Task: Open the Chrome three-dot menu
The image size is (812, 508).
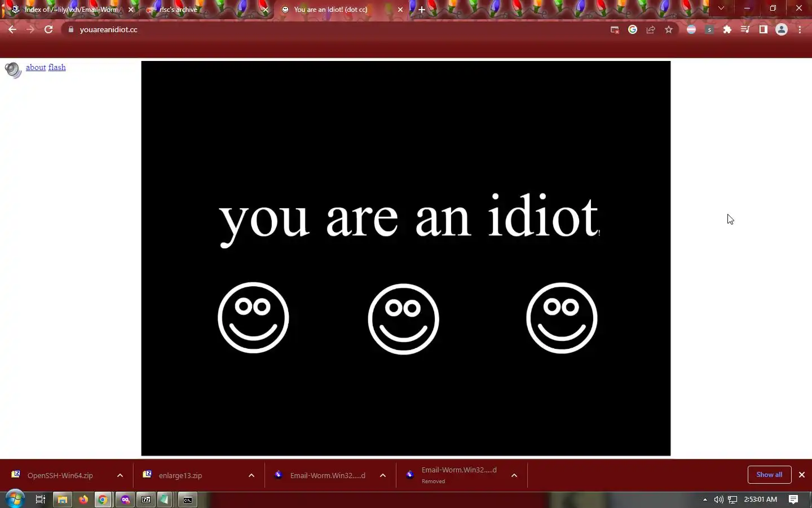Action: [x=800, y=29]
